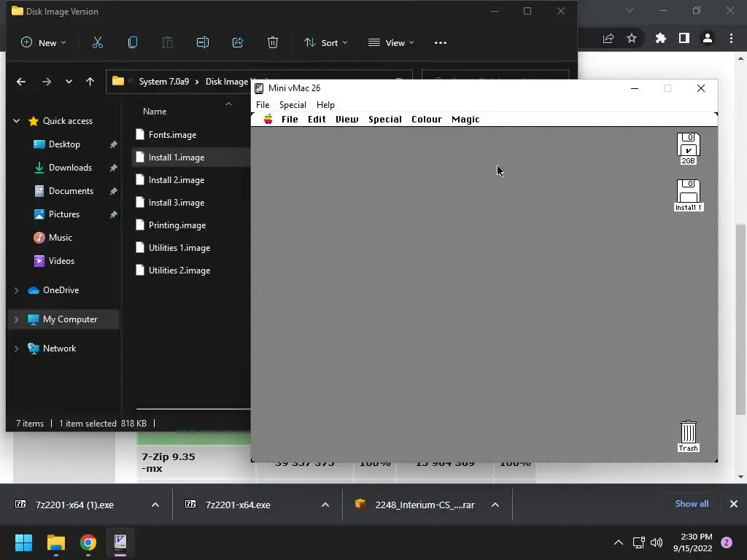Open Downloads in Quick access
This screenshot has width=747, height=560.
tap(70, 168)
